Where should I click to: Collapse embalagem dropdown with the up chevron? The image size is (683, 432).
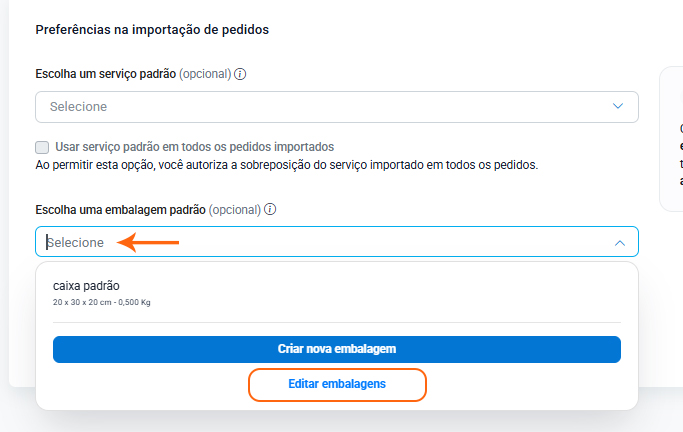619,242
